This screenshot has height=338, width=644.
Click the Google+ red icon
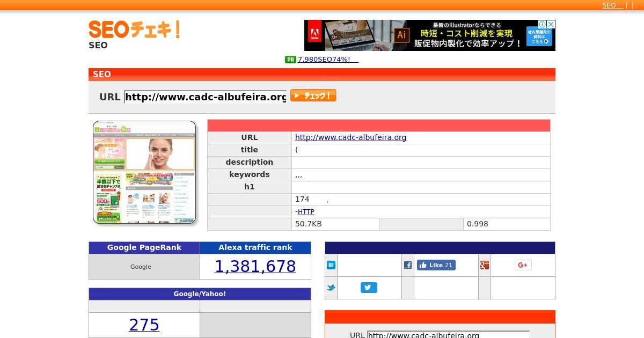pyautogui.click(x=485, y=265)
